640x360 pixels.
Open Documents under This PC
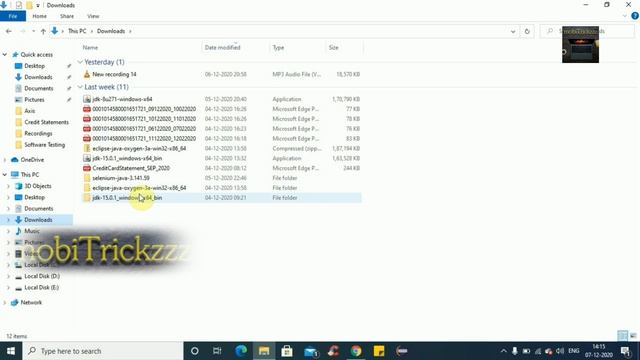(39, 209)
